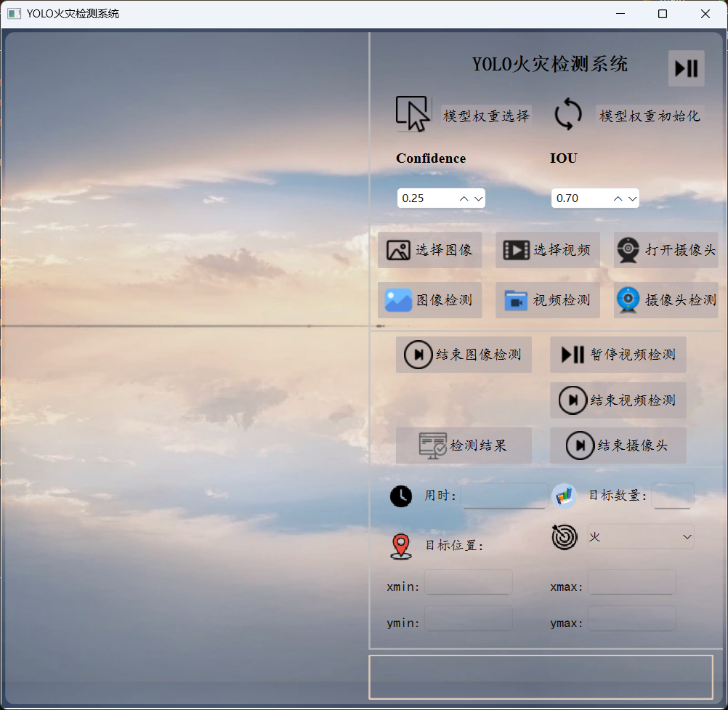728x710 pixels.
Task: Minimize the YOLO火灾检测系统 window
Action: pos(620,14)
